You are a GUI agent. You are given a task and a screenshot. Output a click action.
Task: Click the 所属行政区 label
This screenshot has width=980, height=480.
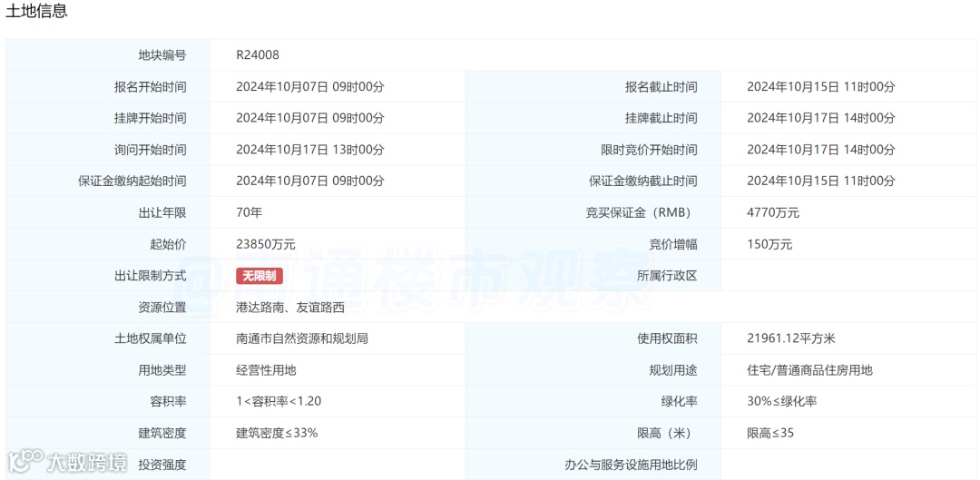pyautogui.click(x=667, y=276)
